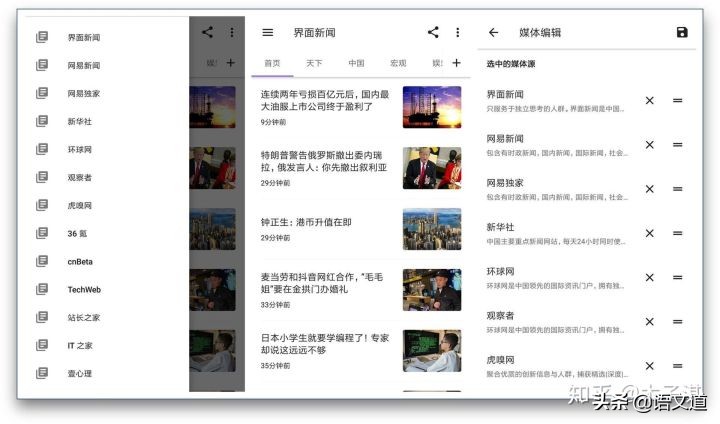This screenshot has width=720, height=424.
Task: Click the 界面新闻 entry in selected media list
Action: 555,101
